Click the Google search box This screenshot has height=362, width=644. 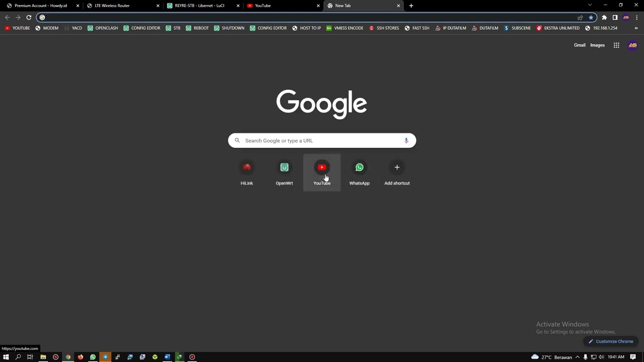click(x=322, y=141)
